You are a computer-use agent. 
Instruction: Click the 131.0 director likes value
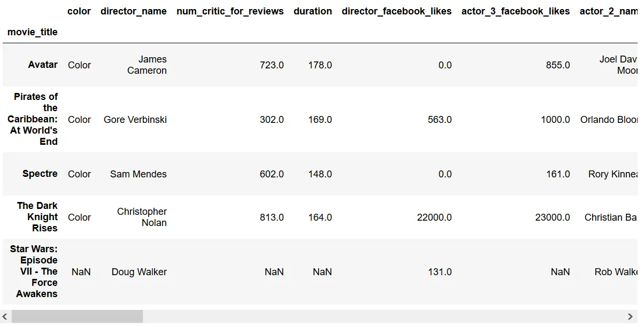click(x=440, y=272)
